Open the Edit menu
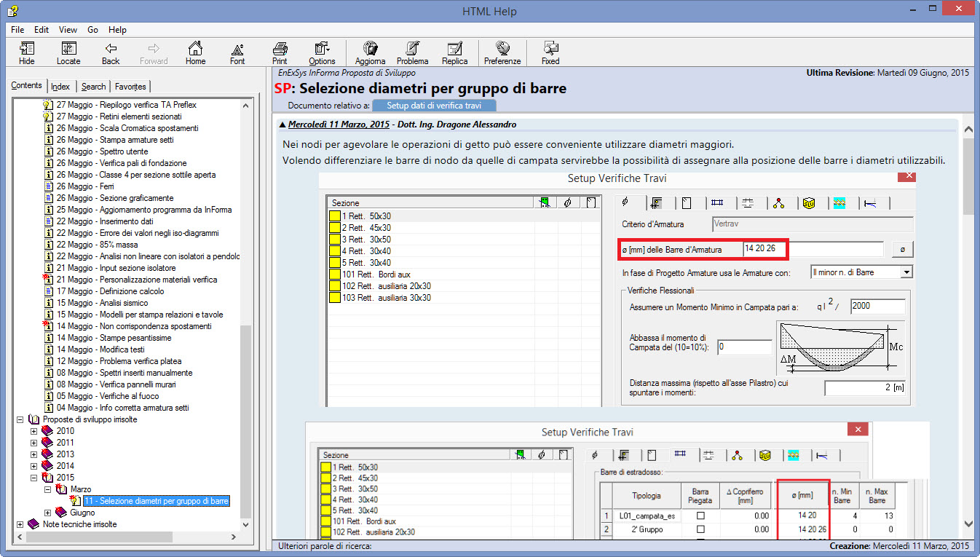 (x=42, y=30)
